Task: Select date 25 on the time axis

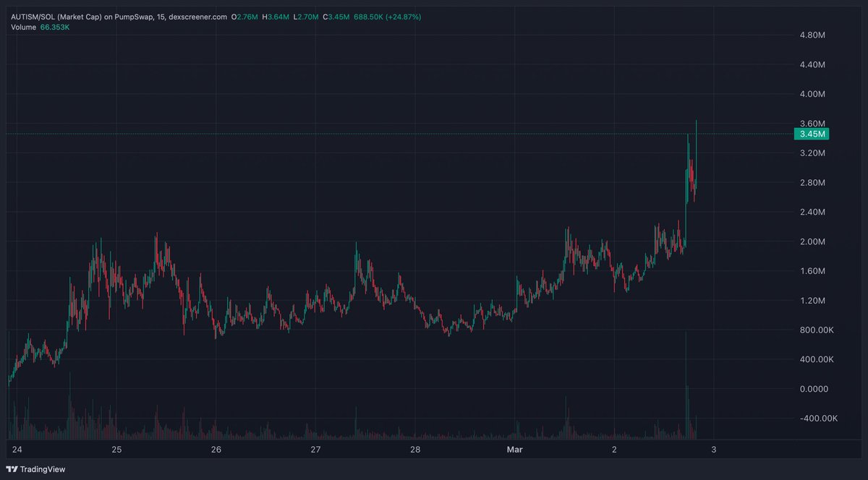Action: point(116,450)
